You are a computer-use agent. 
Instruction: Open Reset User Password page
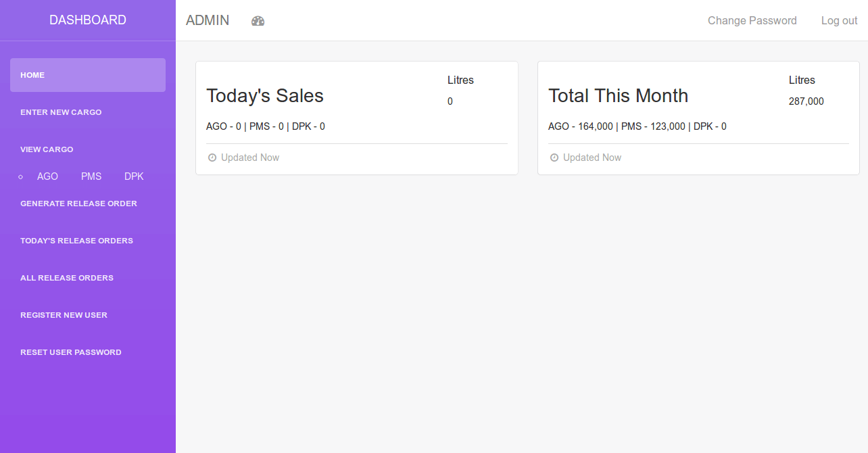point(71,352)
